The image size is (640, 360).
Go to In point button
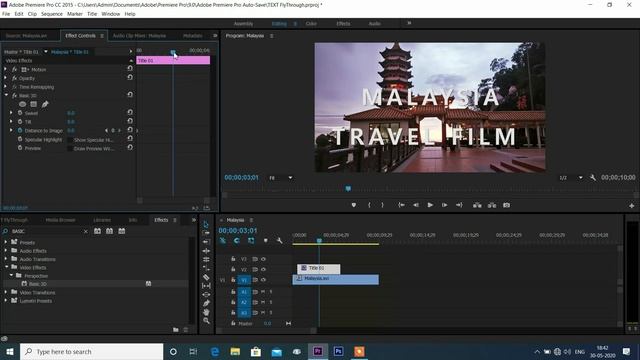(401, 205)
